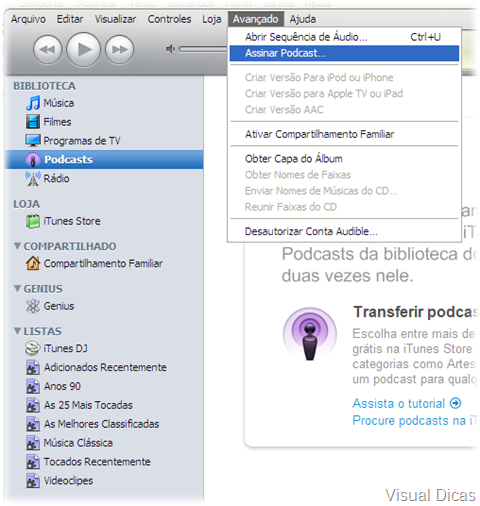Image resolution: width=480 pixels, height=506 pixels.
Task: Choose Obter Capa do Álbum entry
Action: 344,159
